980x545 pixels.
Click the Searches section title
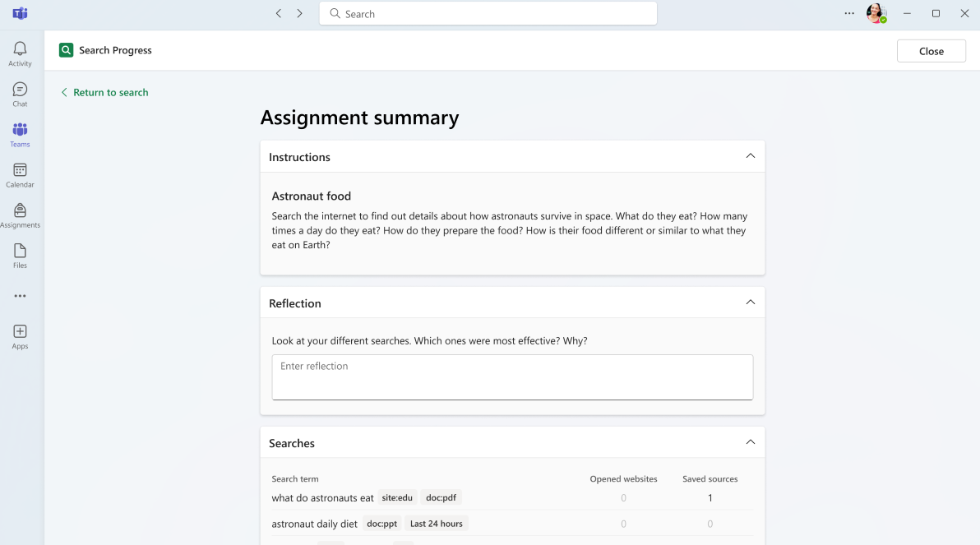[x=292, y=443]
